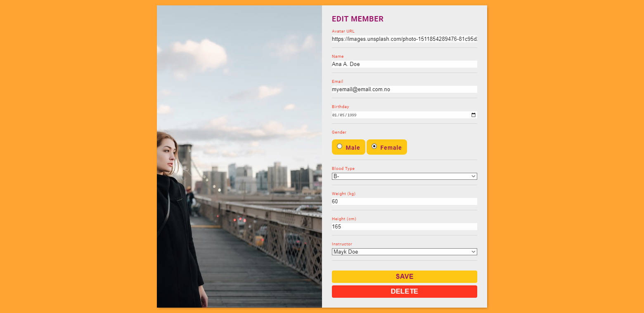Image resolution: width=644 pixels, height=313 pixels.
Task: Click the Name field containing Ana A. Doe
Action: tap(405, 64)
